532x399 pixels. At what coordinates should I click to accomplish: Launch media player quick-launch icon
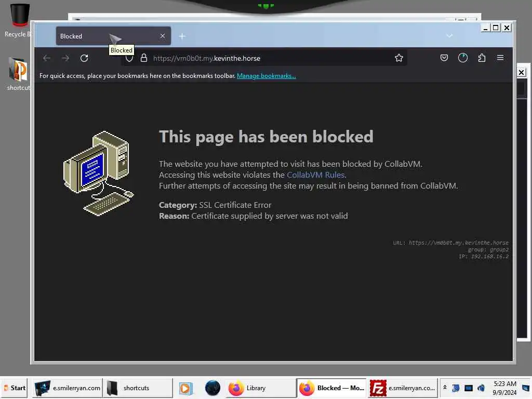pos(186,388)
